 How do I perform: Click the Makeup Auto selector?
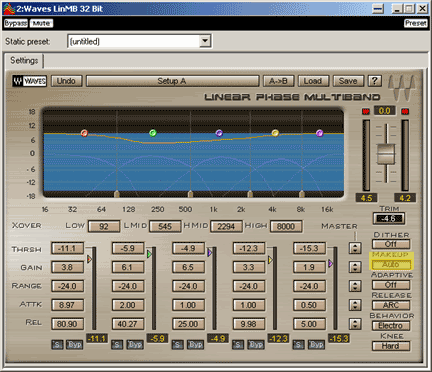[x=391, y=264]
